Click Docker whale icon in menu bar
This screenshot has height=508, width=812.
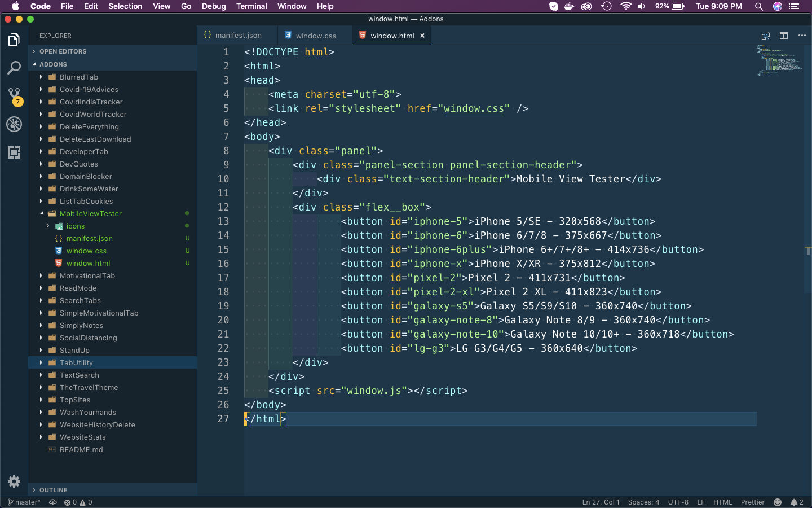570,6
